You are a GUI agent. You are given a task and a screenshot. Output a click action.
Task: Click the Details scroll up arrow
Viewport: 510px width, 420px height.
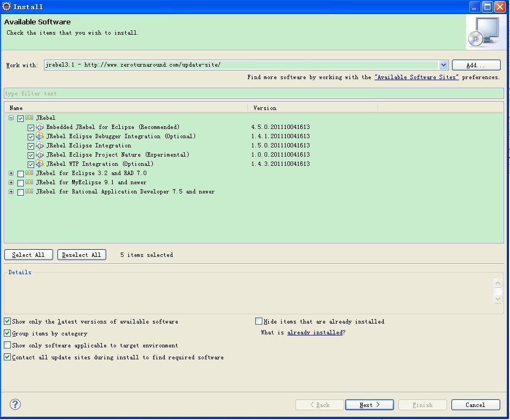pos(498,283)
